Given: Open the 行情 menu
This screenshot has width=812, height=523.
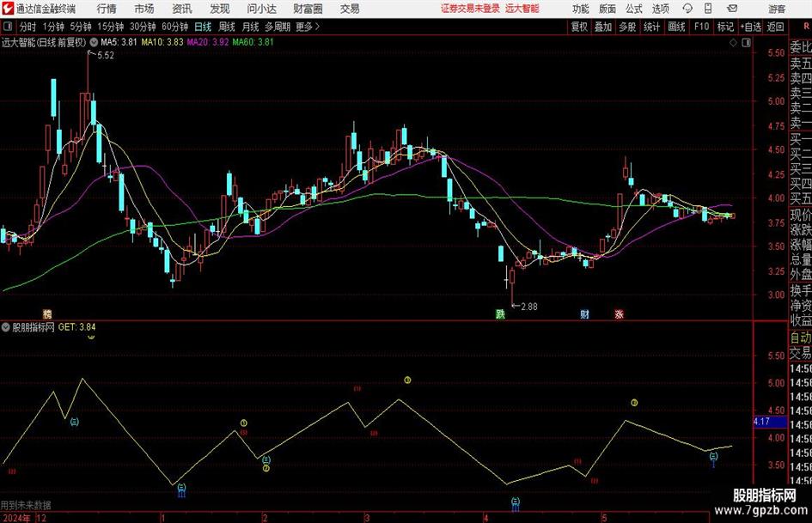Looking at the screenshot, I should pos(107,9).
